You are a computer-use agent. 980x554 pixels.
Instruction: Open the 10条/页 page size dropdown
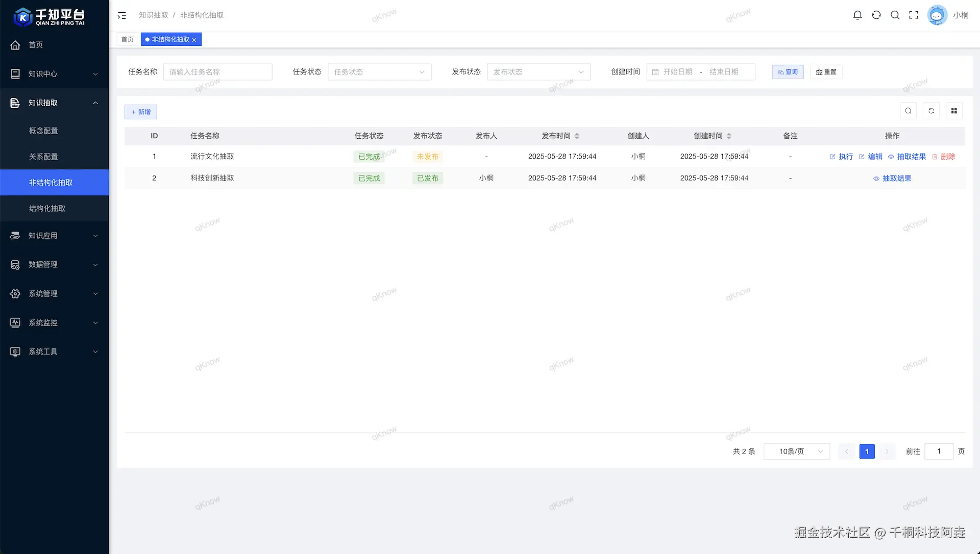[796, 451]
